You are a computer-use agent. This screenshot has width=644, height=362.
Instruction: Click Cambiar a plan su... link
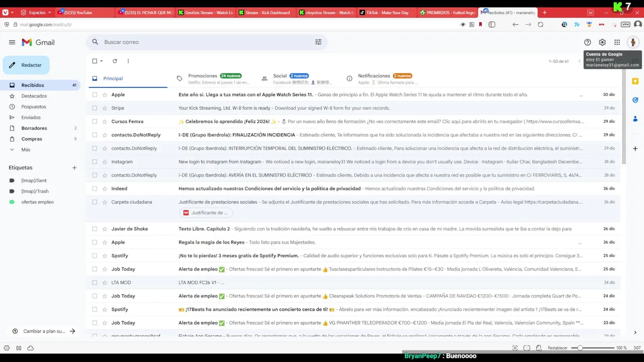tap(44, 331)
